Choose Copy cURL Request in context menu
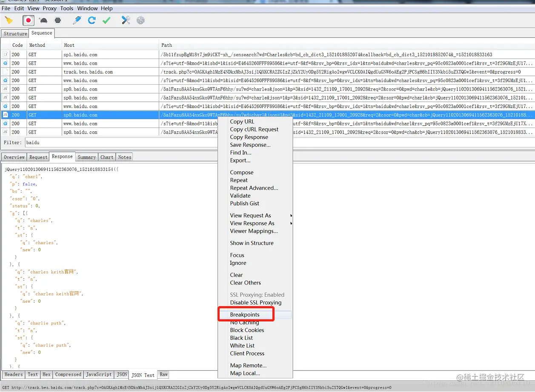 tap(255, 129)
